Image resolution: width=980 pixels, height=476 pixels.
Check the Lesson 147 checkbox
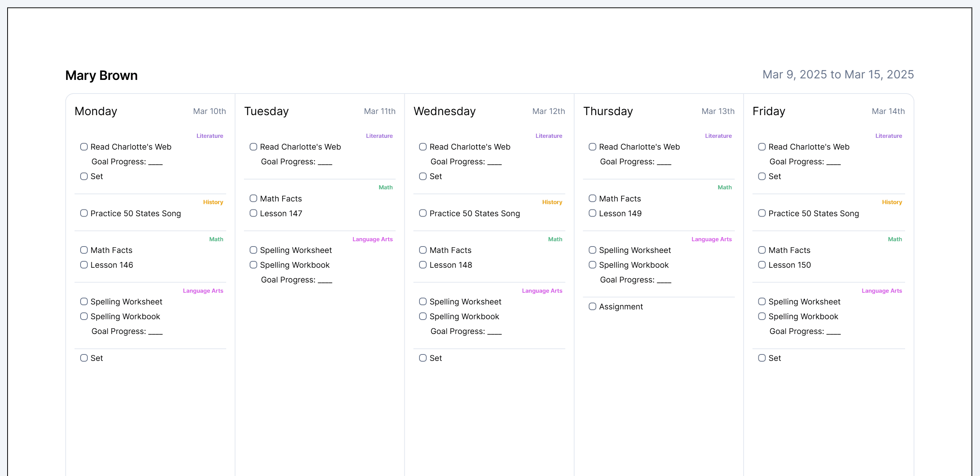click(x=253, y=213)
